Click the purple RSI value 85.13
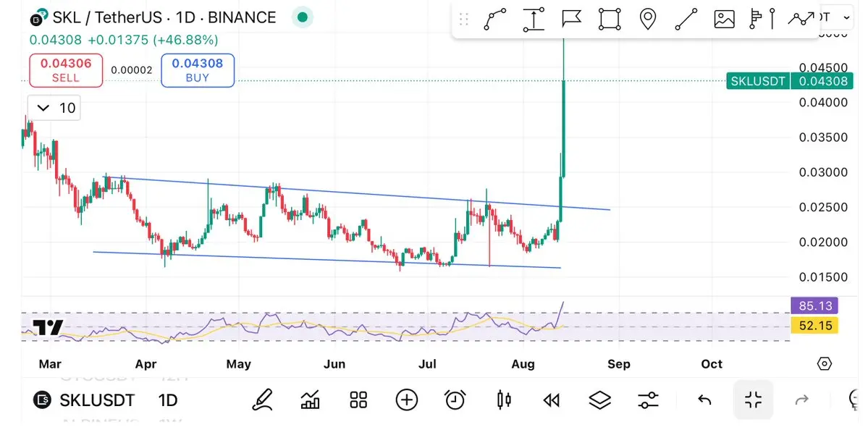Image resolution: width=868 pixels, height=443 pixels. (x=815, y=305)
